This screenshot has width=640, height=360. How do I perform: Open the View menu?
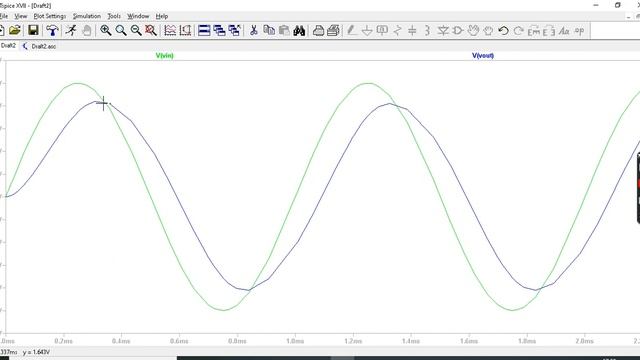20,16
